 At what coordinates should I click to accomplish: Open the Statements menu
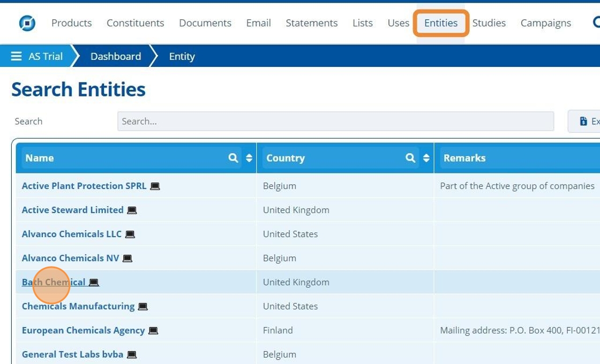(x=312, y=23)
